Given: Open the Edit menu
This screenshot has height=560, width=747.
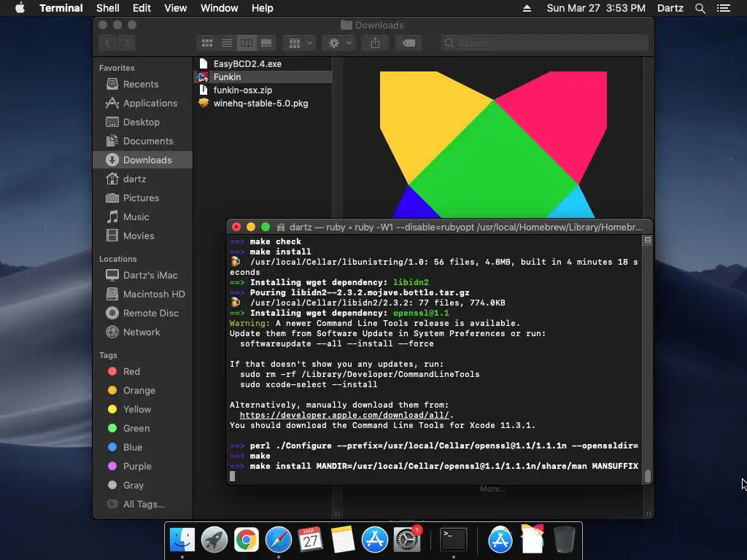Looking at the screenshot, I should (x=142, y=8).
